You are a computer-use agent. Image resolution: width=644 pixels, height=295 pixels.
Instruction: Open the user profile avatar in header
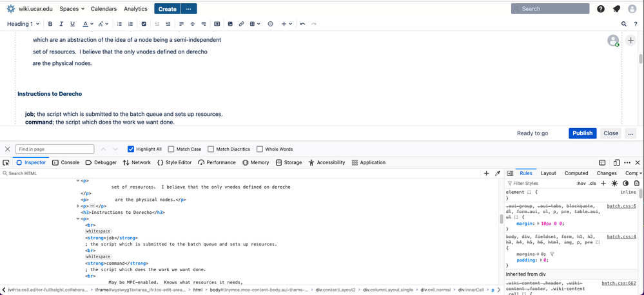click(632, 8)
